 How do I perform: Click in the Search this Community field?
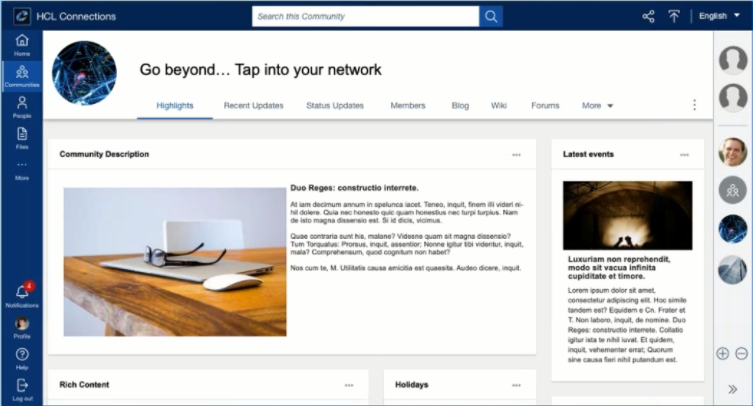[365, 16]
